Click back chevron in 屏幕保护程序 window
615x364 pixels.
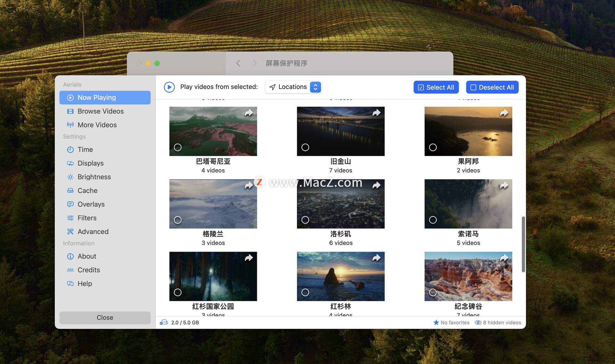pyautogui.click(x=238, y=63)
